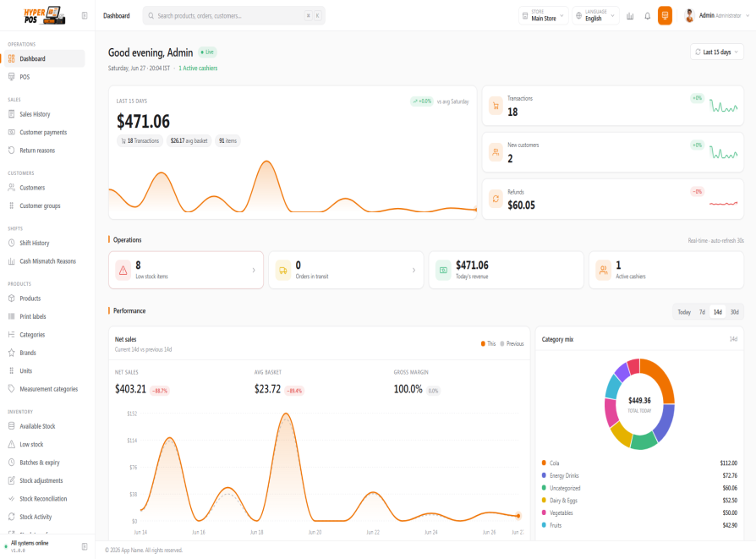
Task: Click the bar chart icon in header
Action: tap(630, 16)
